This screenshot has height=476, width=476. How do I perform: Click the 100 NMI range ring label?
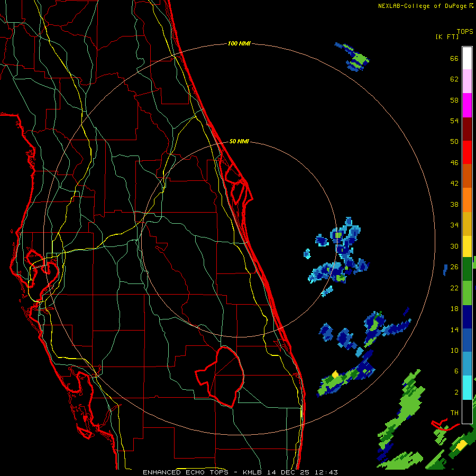[239, 44]
